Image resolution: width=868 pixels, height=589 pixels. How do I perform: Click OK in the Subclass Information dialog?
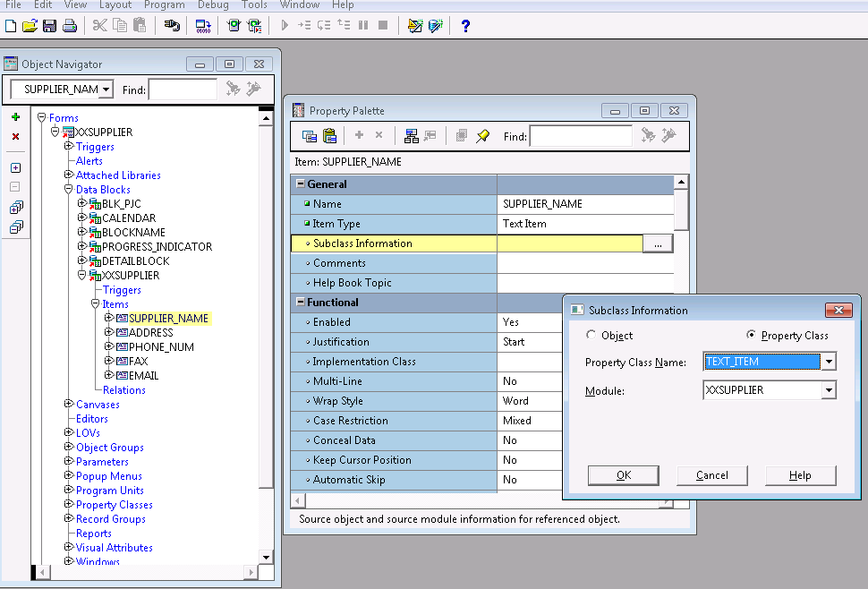(x=623, y=474)
